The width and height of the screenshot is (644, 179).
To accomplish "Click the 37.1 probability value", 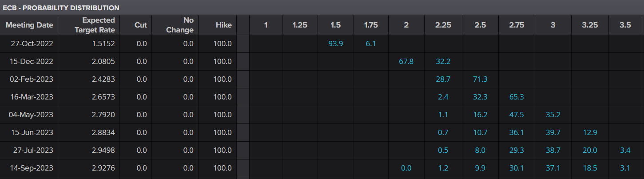I will (x=553, y=168).
